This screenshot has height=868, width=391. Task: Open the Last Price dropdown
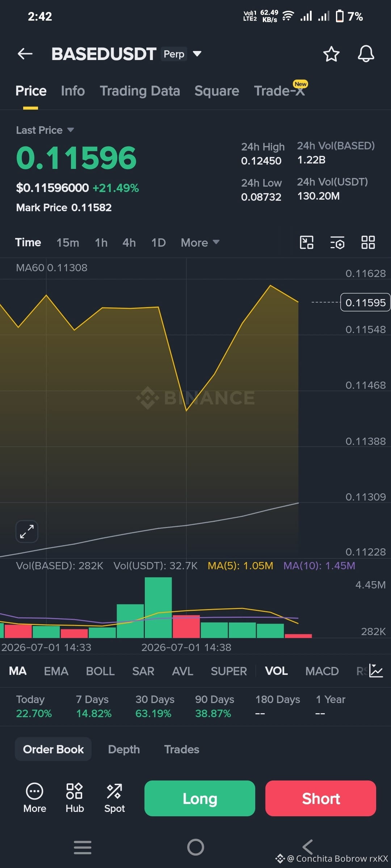point(45,130)
